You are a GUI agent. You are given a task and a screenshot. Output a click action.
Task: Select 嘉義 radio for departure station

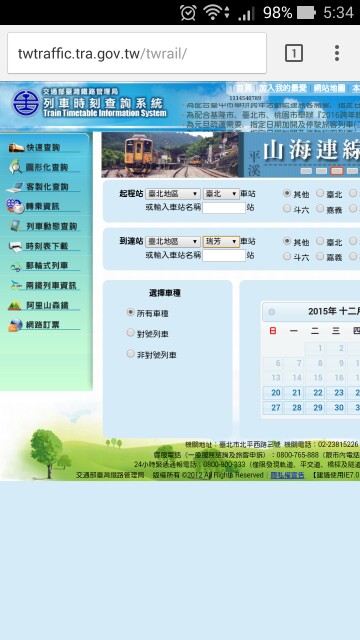tap(320, 209)
